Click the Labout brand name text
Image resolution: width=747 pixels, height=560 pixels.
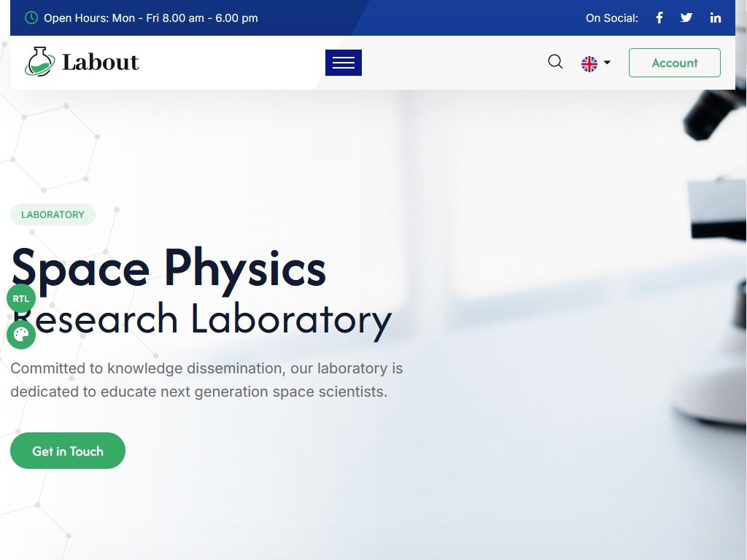(x=101, y=63)
